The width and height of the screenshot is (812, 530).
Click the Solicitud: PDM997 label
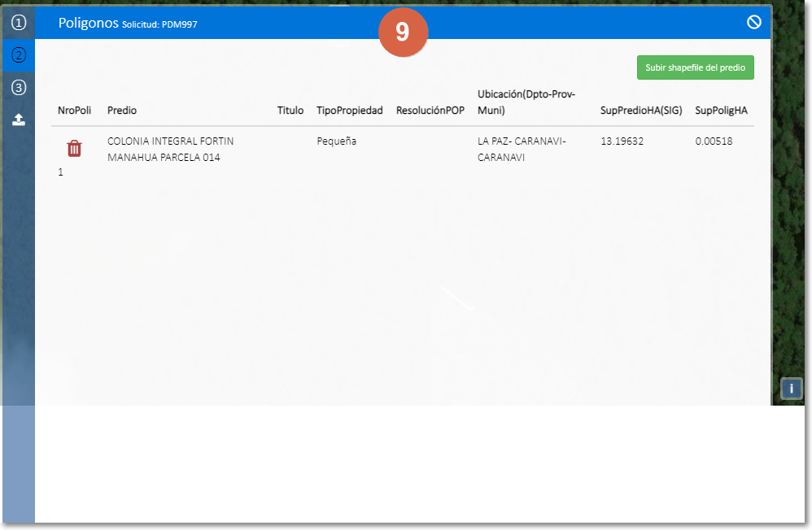tap(159, 24)
